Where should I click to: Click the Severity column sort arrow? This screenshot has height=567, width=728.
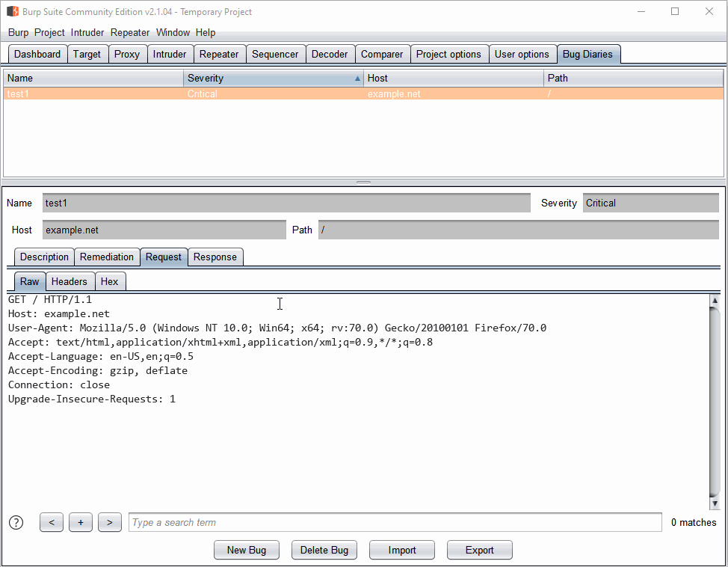click(357, 79)
